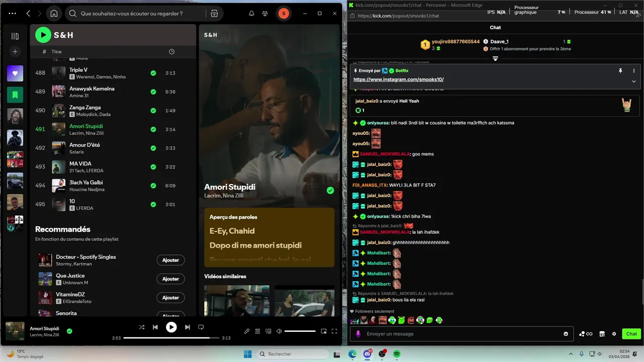Open the Spotify profile avatar menu
The image size is (644, 362).
[x=284, y=14]
